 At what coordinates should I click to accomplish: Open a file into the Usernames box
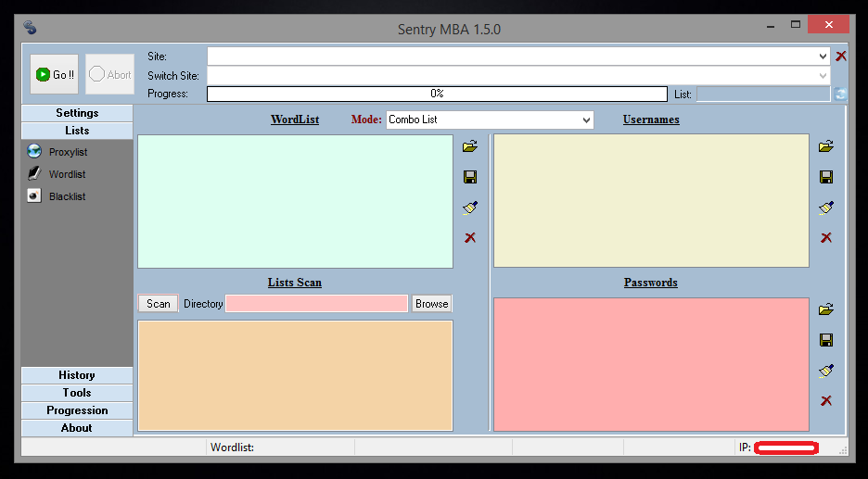click(826, 146)
